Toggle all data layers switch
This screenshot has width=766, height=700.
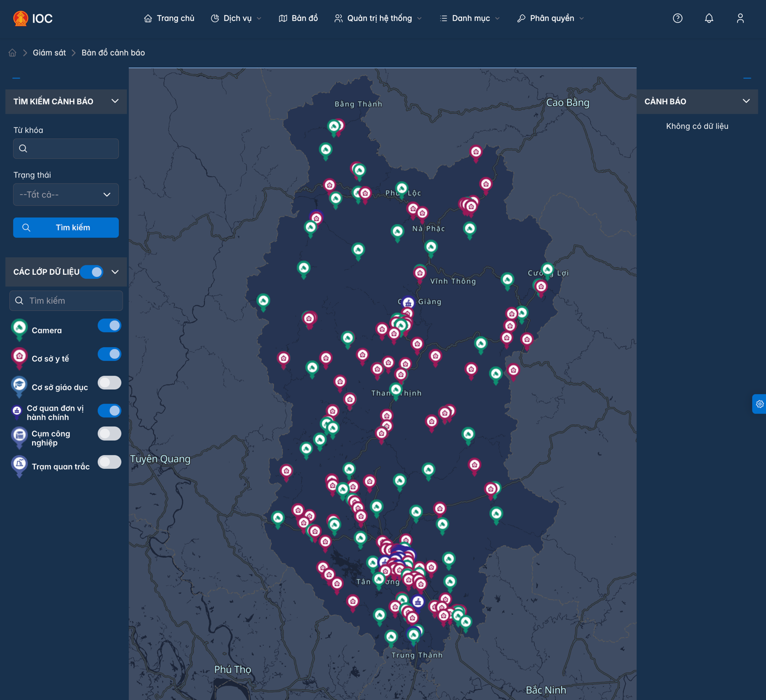(x=92, y=272)
